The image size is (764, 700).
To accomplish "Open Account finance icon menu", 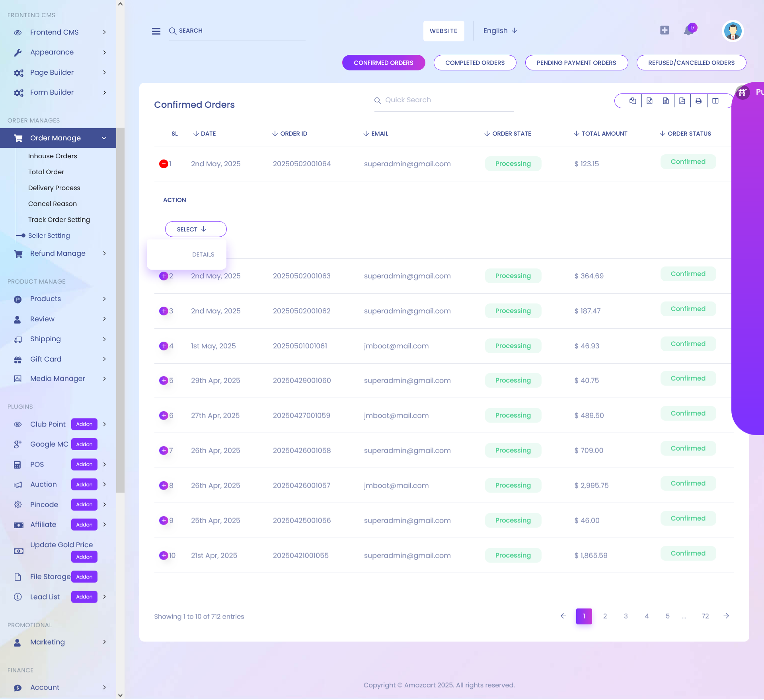I will click(18, 688).
